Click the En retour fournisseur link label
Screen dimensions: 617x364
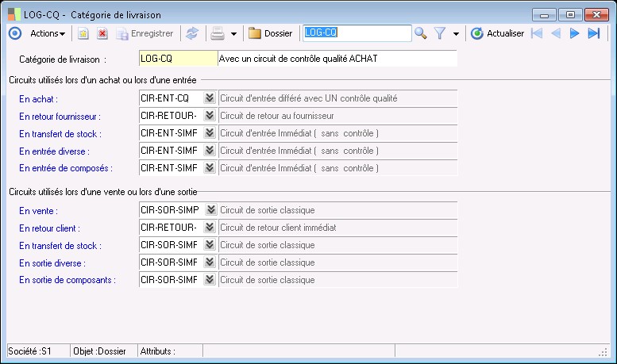click(x=60, y=117)
